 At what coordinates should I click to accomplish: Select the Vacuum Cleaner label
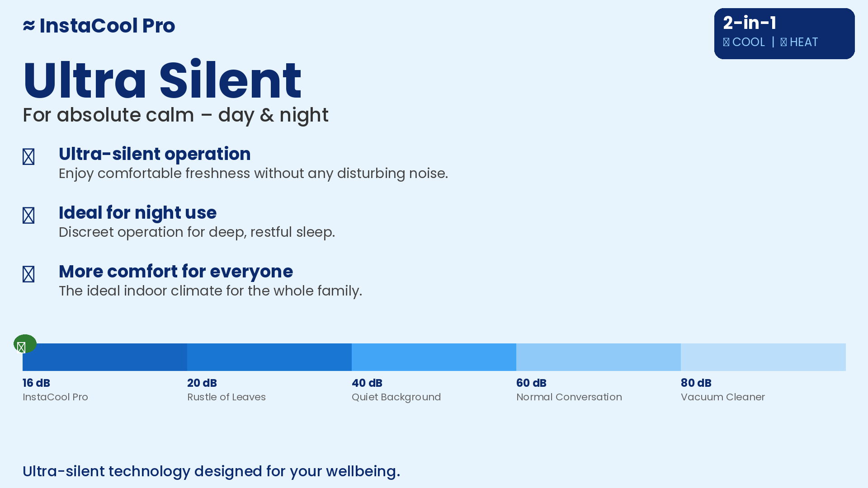pos(723,397)
